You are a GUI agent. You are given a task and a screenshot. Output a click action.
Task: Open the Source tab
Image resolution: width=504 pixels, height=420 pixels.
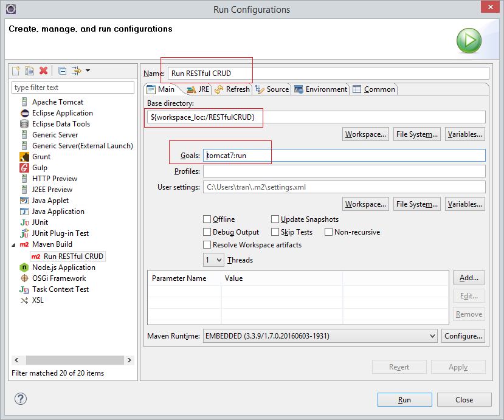tap(272, 89)
